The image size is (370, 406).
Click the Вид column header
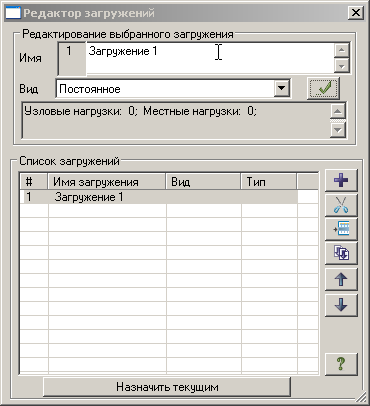point(203,182)
